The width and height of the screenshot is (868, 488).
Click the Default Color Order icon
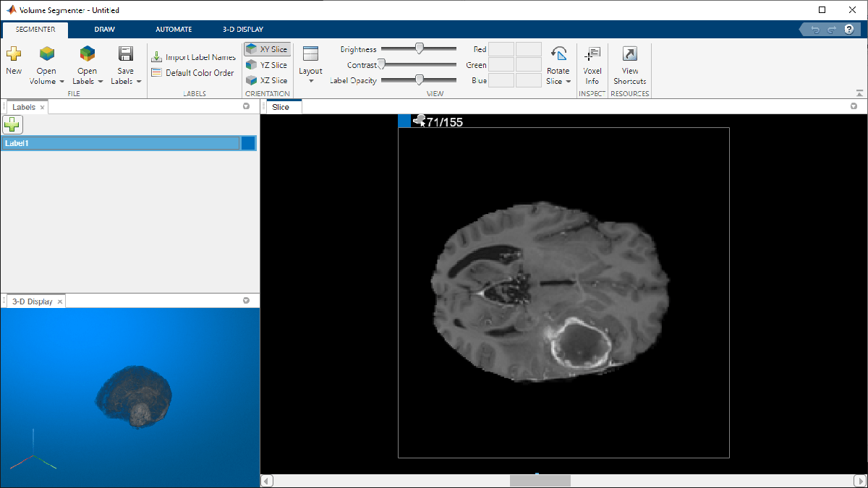pyautogui.click(x=156, y=72)
